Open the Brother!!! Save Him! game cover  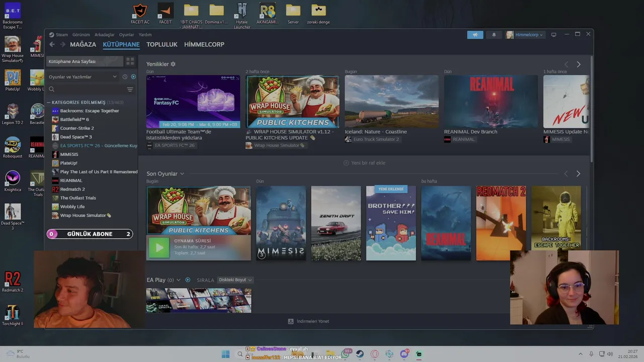[391, 223]
